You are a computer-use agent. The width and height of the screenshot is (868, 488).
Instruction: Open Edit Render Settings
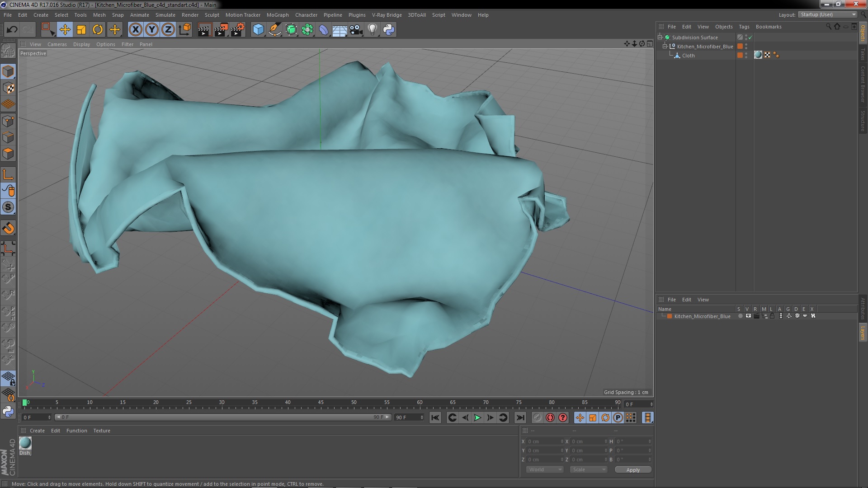pyautogui.click(x=238, y=30)
